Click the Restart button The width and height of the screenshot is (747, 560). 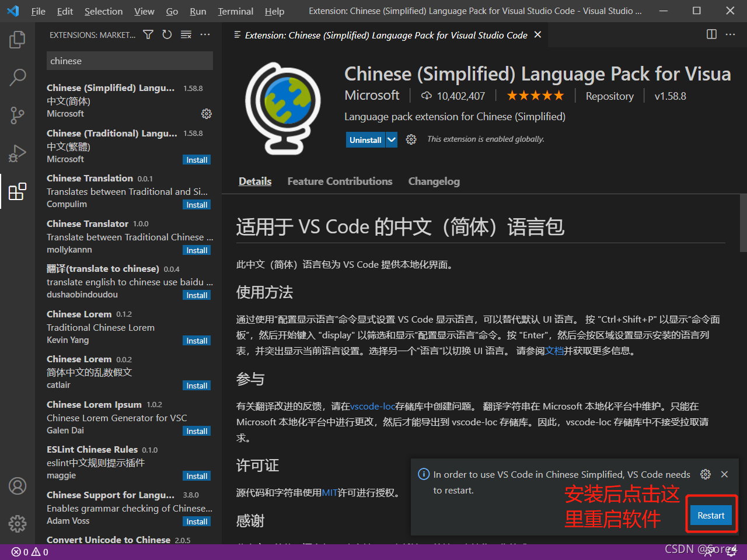711,516
